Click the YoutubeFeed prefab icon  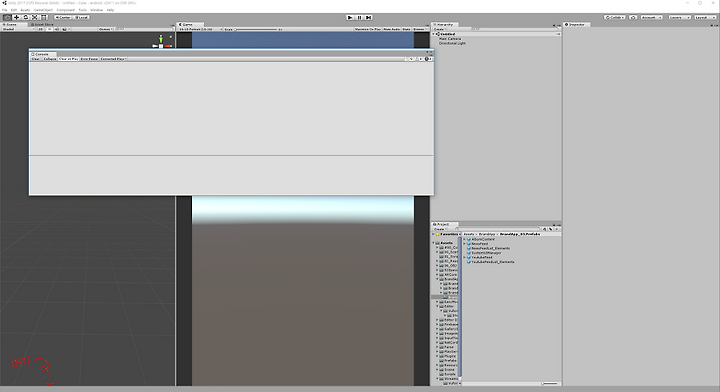coord(469,258)
